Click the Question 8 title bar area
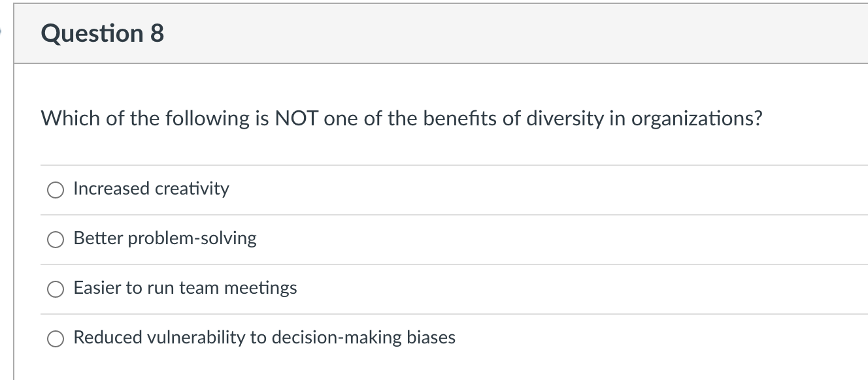 click(x=392, y=33)
